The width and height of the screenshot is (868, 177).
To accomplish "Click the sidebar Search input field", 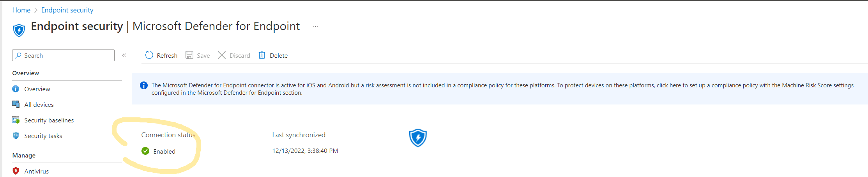I will coord(63,55).
